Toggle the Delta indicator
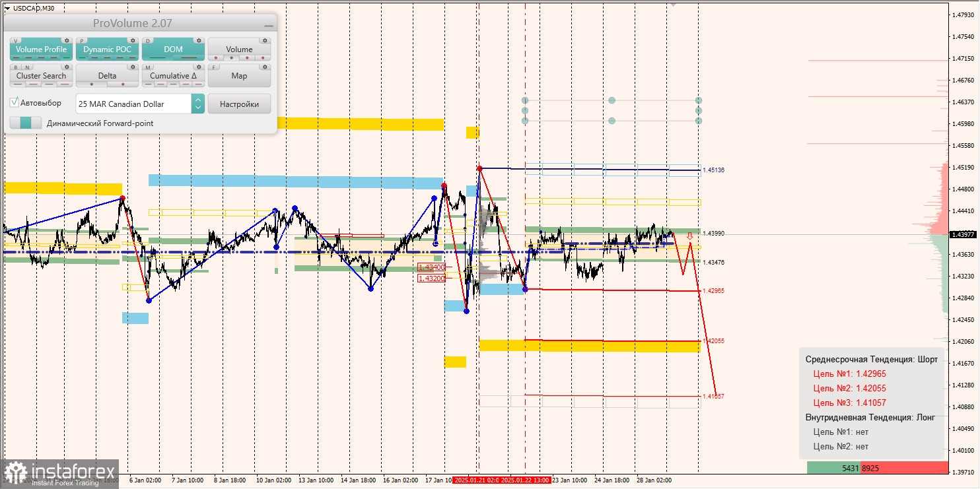980x489 pixels. tap(107, 75)
